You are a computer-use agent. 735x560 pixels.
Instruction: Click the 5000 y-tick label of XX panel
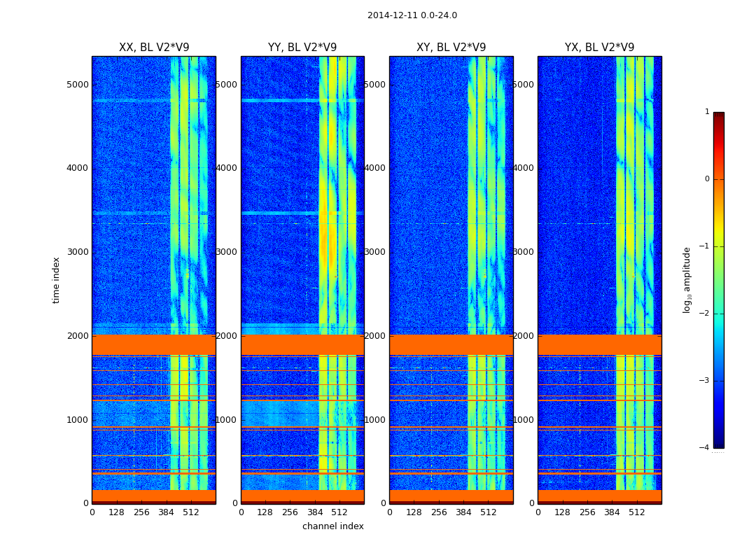pyautogui.click(x=76, y=85)
